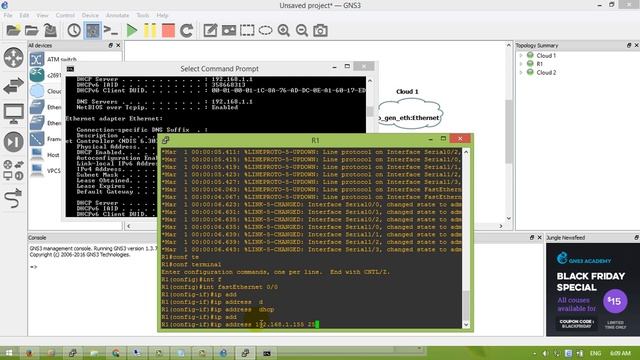
Task: Click the New project toolbar icon
Action: click(x=13, y=30)
